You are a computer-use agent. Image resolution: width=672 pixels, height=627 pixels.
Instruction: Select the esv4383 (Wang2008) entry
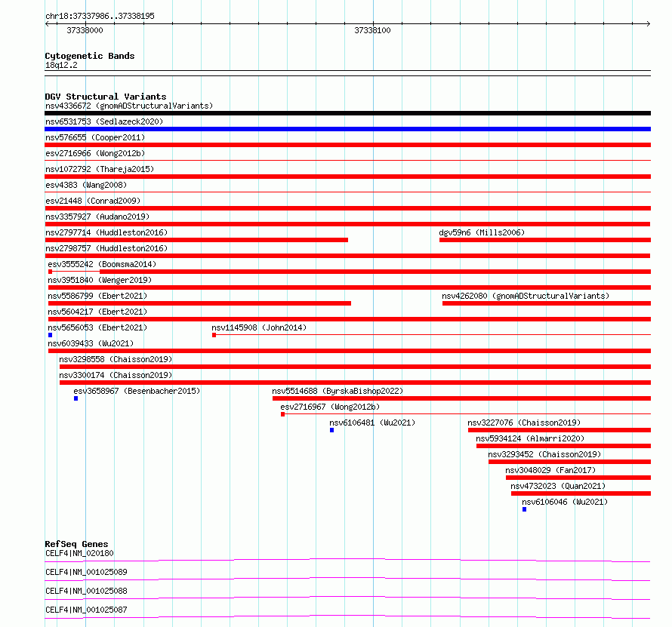coord(86,185)
